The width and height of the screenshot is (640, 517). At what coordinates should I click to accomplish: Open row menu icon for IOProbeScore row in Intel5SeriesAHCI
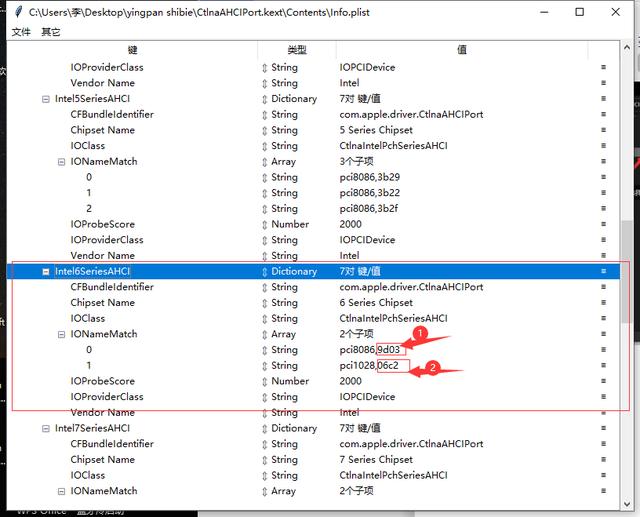603,224
